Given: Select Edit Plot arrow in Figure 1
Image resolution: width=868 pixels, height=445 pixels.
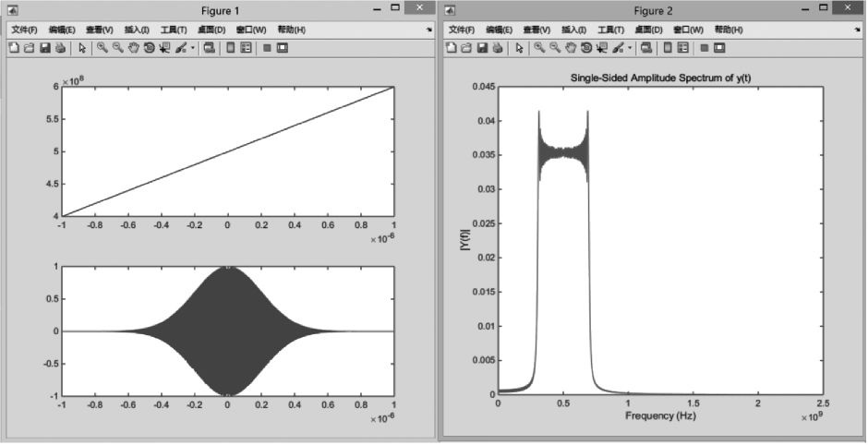Looking at the screenshot, I should [x=82, y=48].
